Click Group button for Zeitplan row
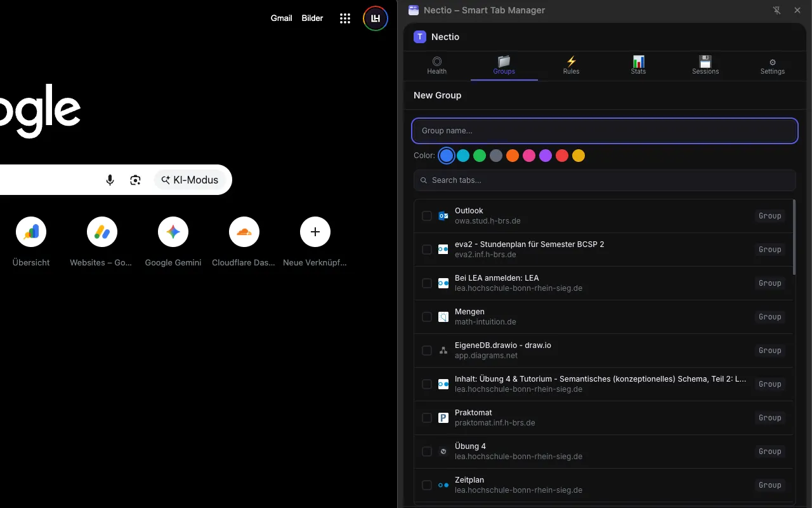This screenshot has height=508, width=812. coord(770,485)
